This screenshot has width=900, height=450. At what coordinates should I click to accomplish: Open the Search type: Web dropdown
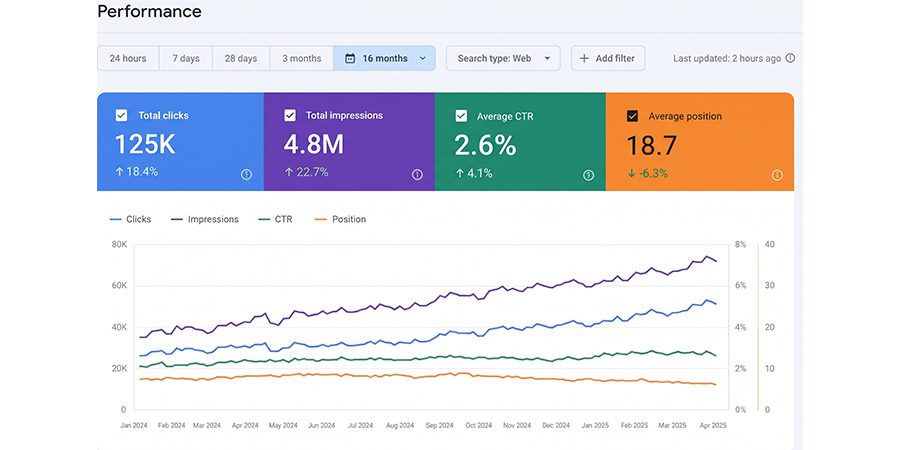tap(503, 58)
